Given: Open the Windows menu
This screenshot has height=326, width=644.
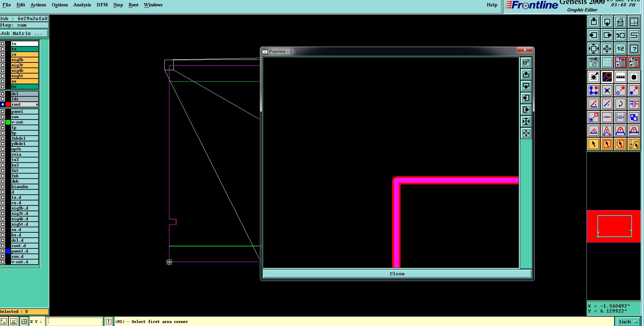Looking at the screenshot, I should coord(153,5).
